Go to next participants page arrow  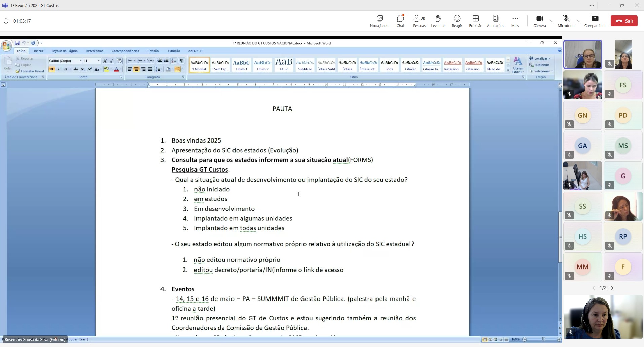[612, 288]
